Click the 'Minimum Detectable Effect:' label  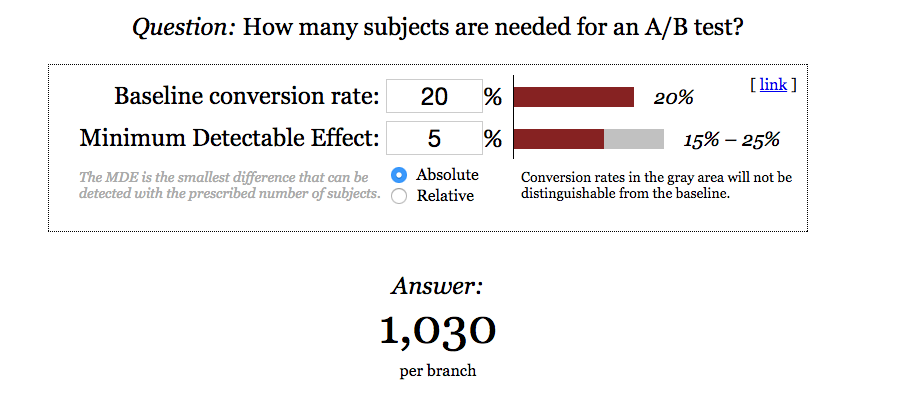click(230, 138)
